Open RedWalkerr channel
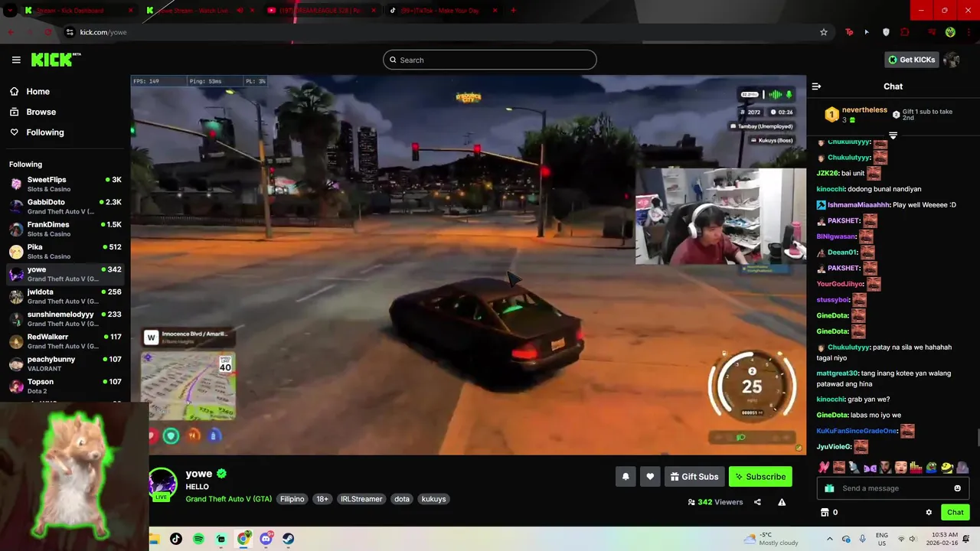 [x=65, y=341]
